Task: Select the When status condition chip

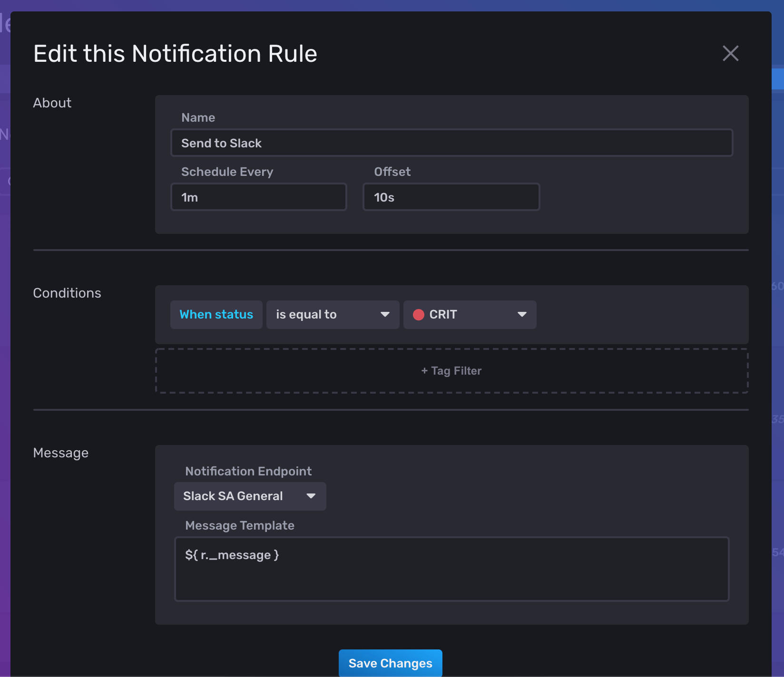Action: click(216, 314)
